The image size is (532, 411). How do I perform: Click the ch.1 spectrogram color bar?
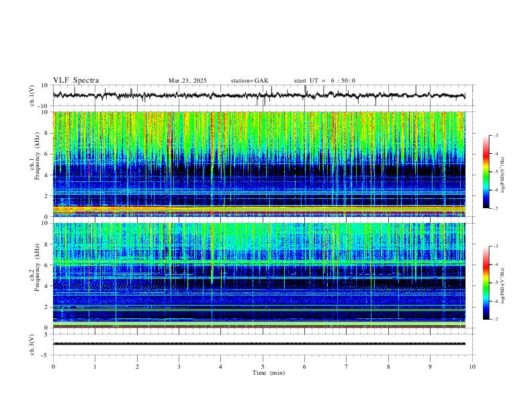(x=486, y=172)
